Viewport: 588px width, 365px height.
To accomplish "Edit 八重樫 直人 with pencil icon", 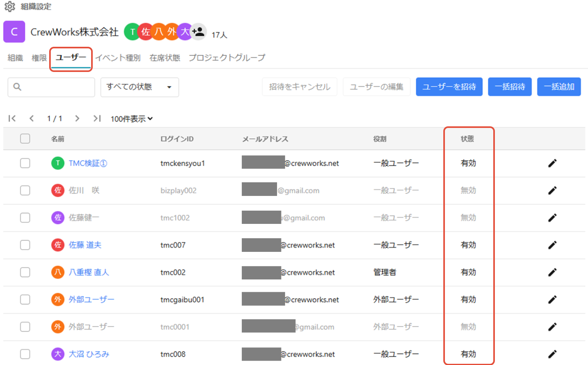I will pyautogui.click(x=552, y=272).
